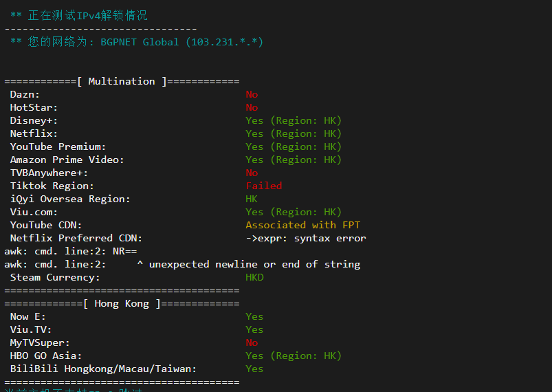Click the Dazn result "No"
552x392 pixels.
click(x=252, y=94)
